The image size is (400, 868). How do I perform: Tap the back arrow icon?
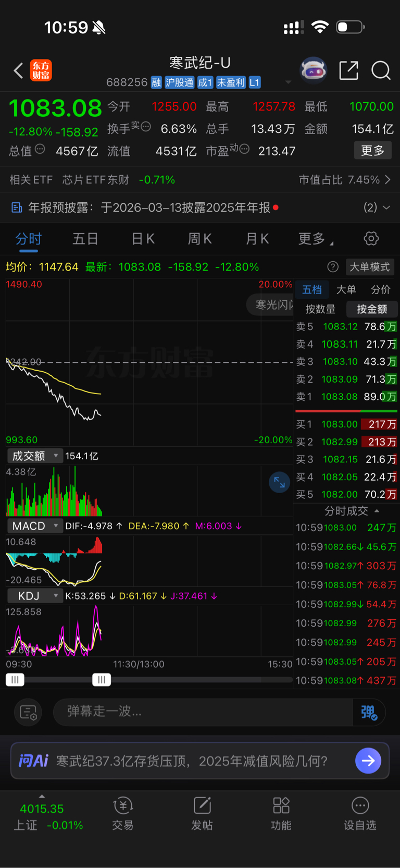[18, 70]
